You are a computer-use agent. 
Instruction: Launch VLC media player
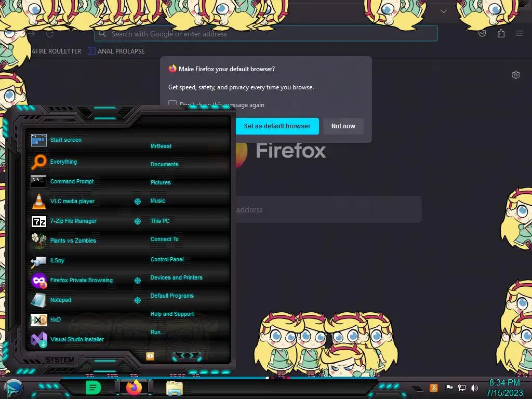point(63,201)
